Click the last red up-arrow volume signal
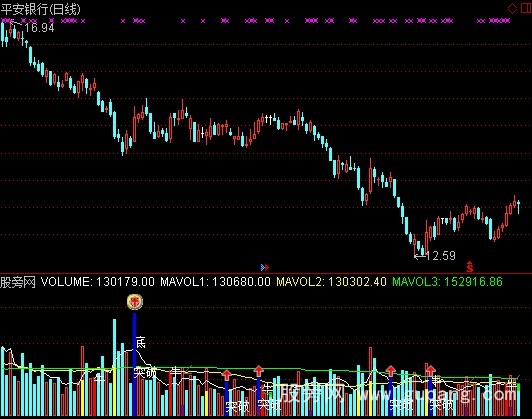Screen dimensions: 532x419 pos(430,370)
